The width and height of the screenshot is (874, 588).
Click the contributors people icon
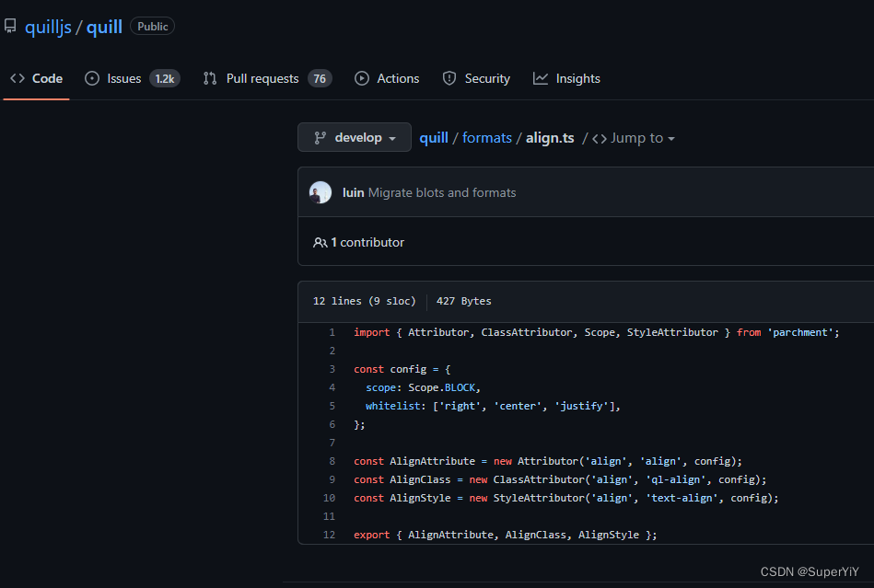tap(320, 242)
